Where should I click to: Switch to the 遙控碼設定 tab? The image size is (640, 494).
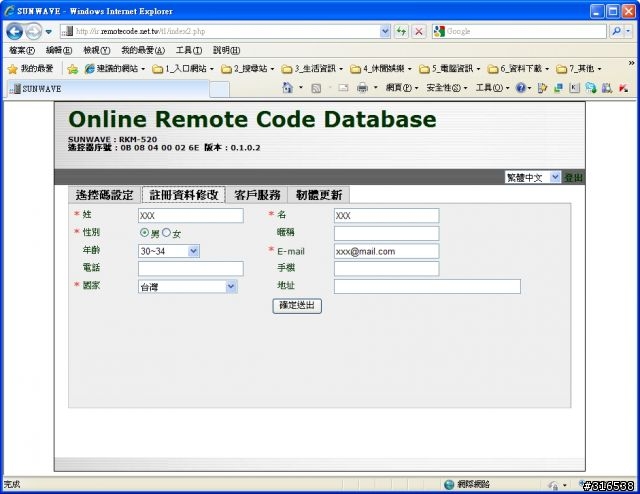tap(104, 195)
